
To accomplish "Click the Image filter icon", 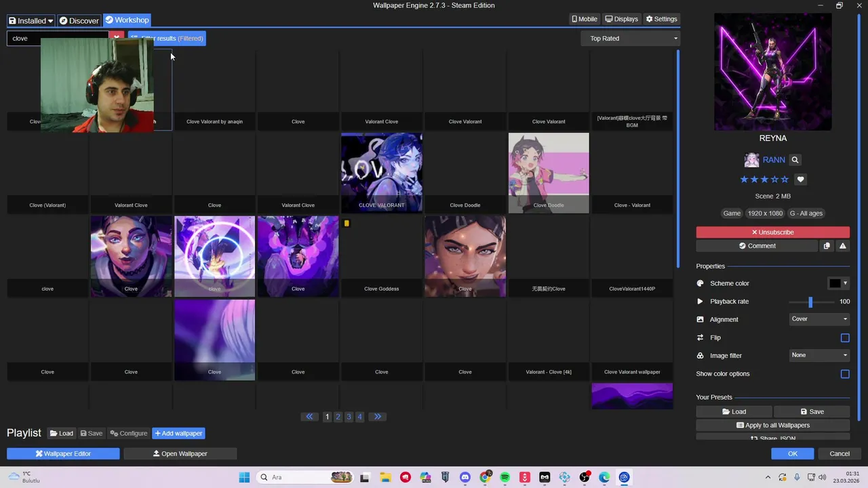I will pos(701,356).
